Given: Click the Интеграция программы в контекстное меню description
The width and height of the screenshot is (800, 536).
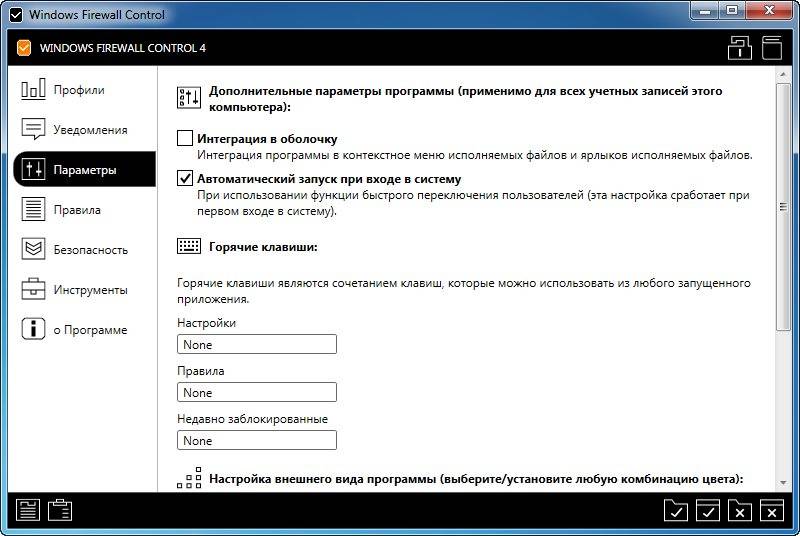Looking at the screenshot, I should 474,155.
